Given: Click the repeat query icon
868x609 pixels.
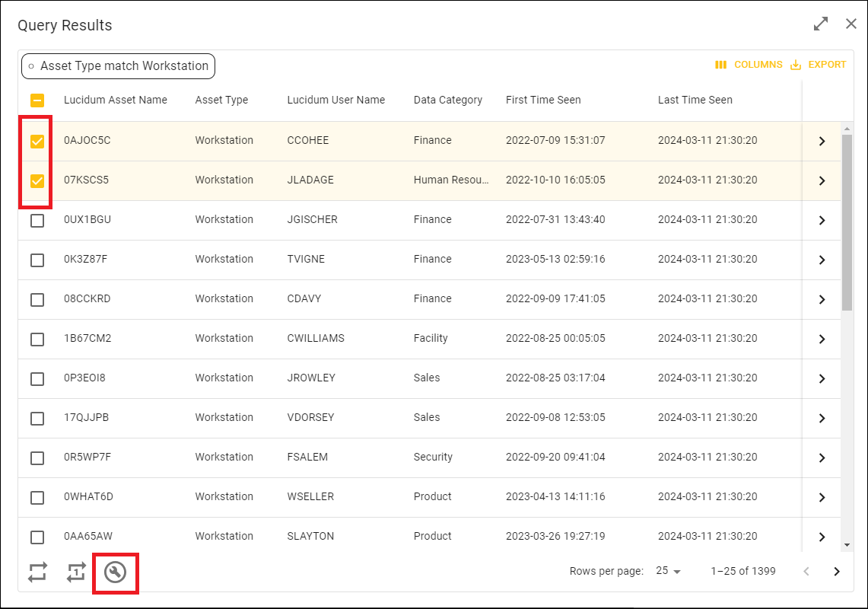Looking at the screenshot, I should (x=37, y=572).
